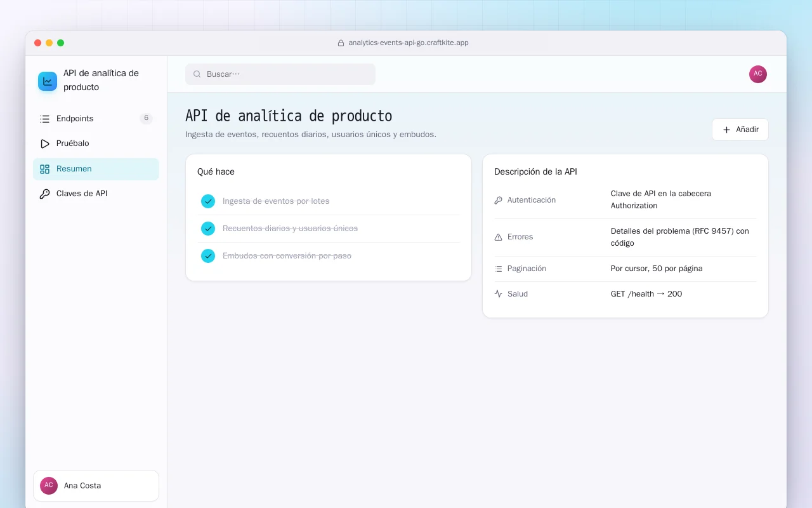Click 'Clave de API en la cabecera Authorization'
The height and width of the screenshot is (508, 812).
pos(661,199)
